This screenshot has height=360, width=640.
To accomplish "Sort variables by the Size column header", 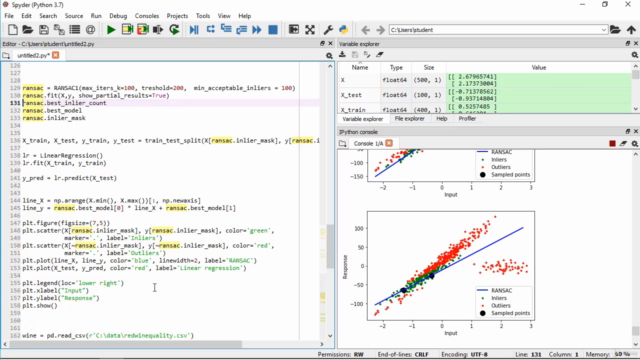I will [429, 68].
